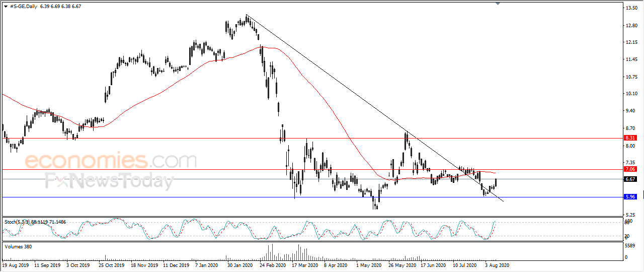This screenshot has width=644, height=272.
Task: Click the 8.00 price axis value
Action: tap(631, 146)
